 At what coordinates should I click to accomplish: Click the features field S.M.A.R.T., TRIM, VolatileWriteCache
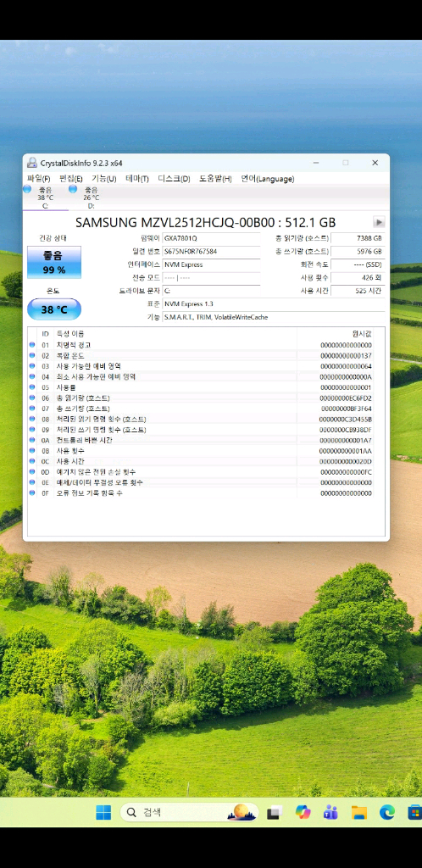(274, 317)
